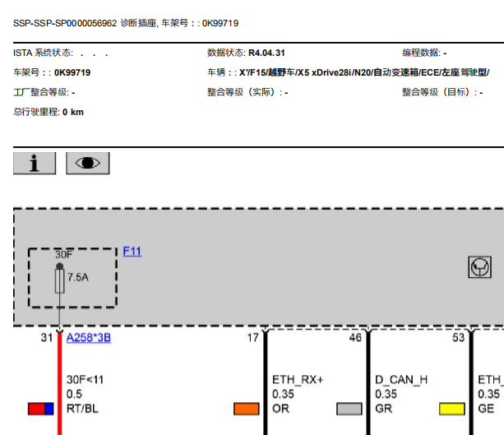This screenshot has width=504, height=435.
Task: Select chassis number value 0K99719 in bold
Action: [x=72, y=72]
